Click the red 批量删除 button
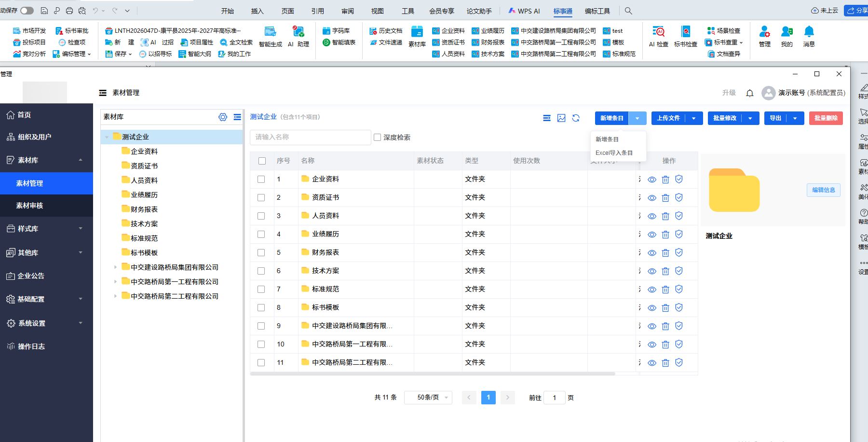 tap(826, 118)
